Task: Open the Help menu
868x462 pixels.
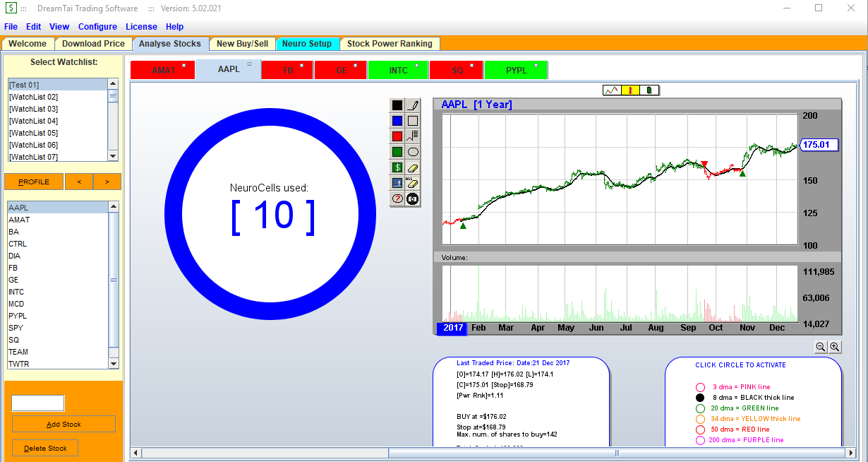Action: pos(174,27)
